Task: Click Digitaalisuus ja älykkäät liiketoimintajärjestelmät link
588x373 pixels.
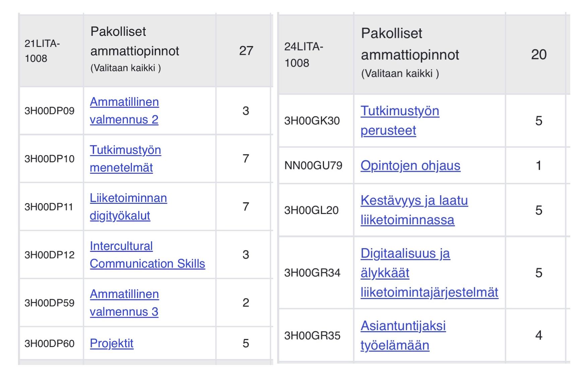Action: click(429, 273)
